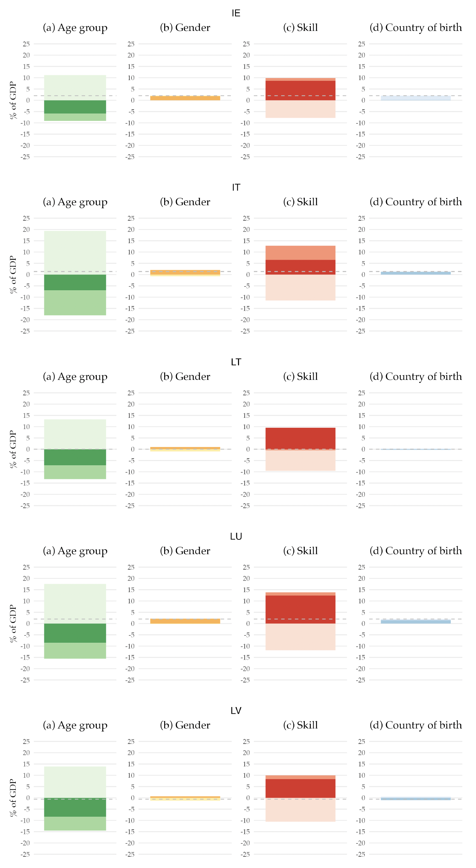Click "% of GDP" axis label in IT row
This screenshot has width=476, height=868.
click(13, 274)
